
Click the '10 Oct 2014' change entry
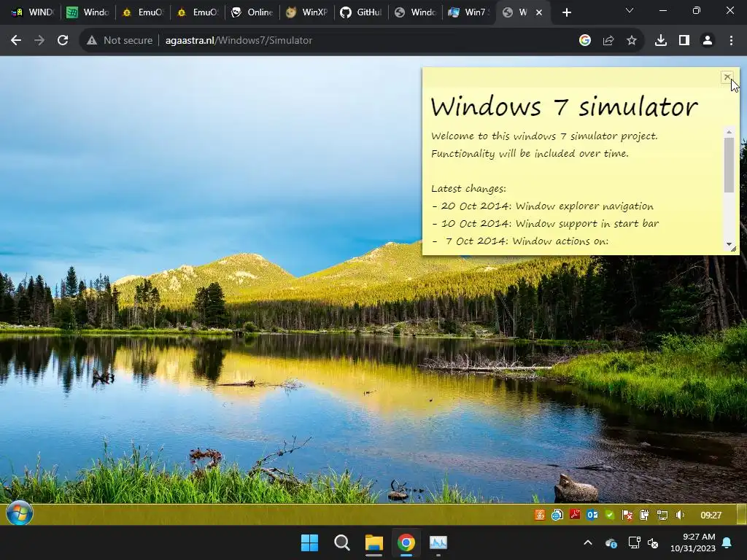click(545, 223)
